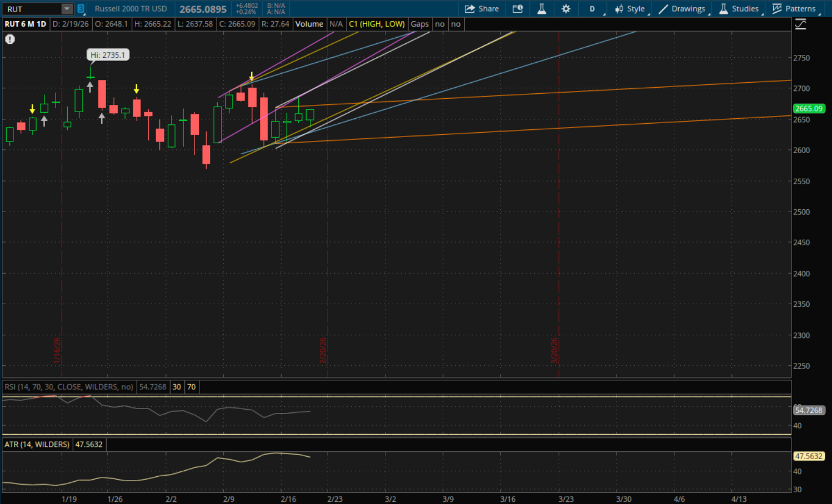Click the Volume label in the chart header
The height and width of the screenshot is (504, 832).
click(309, 24)
